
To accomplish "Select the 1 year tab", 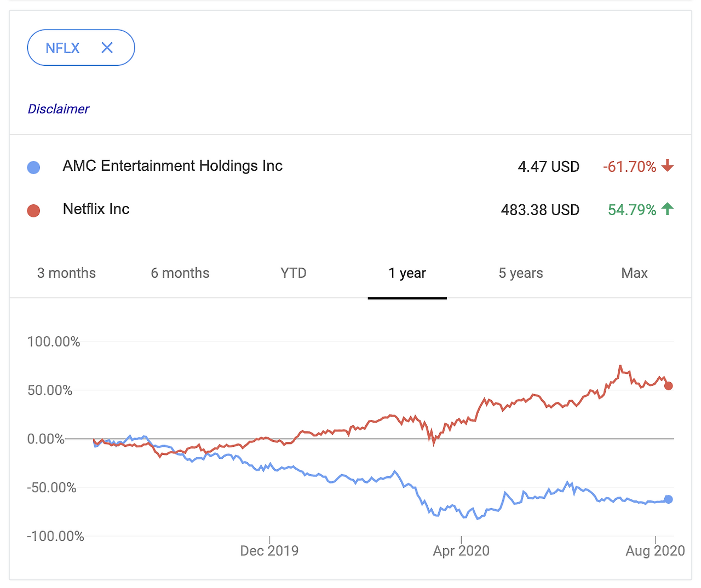I will (x=407, y=273).
